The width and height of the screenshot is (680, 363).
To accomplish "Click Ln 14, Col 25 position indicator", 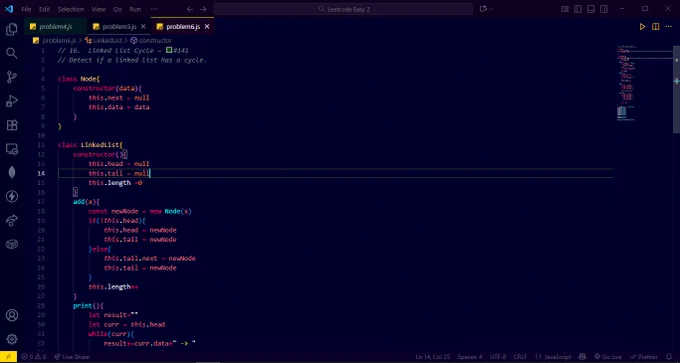I will tap(434, 356).
